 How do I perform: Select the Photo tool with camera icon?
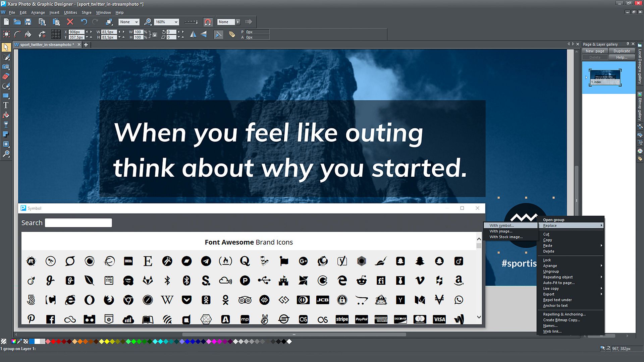(x=6, y=67)
